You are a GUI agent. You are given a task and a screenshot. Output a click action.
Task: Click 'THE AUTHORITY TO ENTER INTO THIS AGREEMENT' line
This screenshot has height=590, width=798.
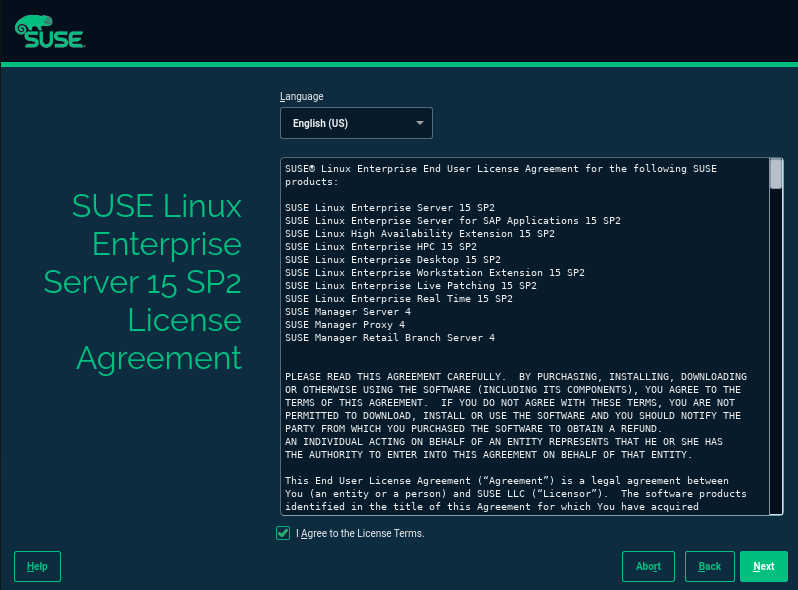click(488, 455)
